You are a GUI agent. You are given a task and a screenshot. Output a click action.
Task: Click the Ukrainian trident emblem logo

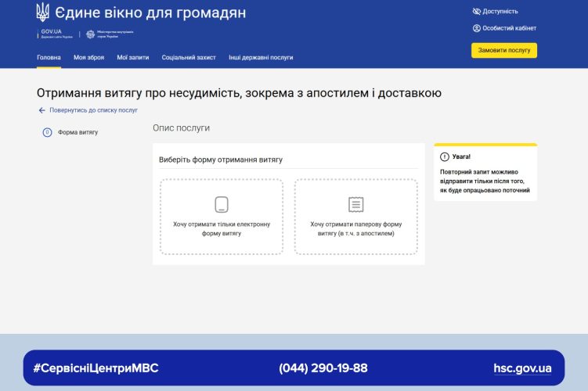42,13
